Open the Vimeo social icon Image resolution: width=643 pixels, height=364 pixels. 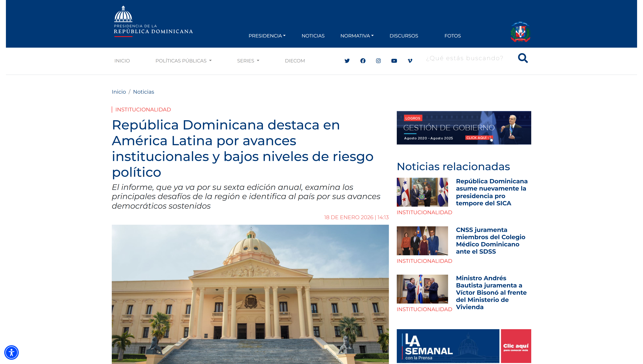[x=410, y=61]
